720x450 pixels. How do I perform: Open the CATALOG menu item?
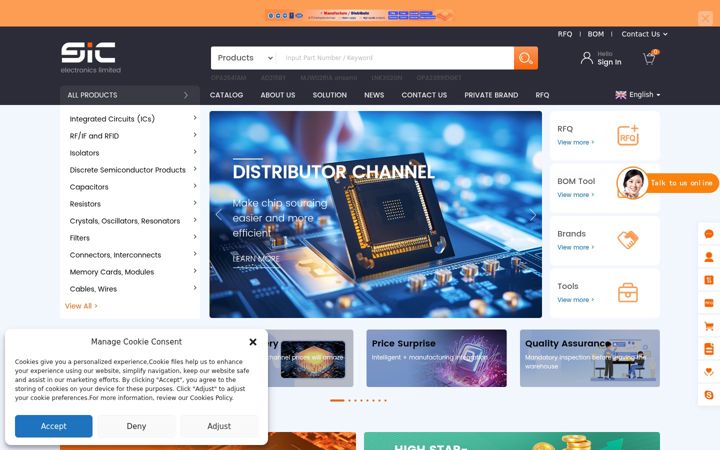point(226,95)
